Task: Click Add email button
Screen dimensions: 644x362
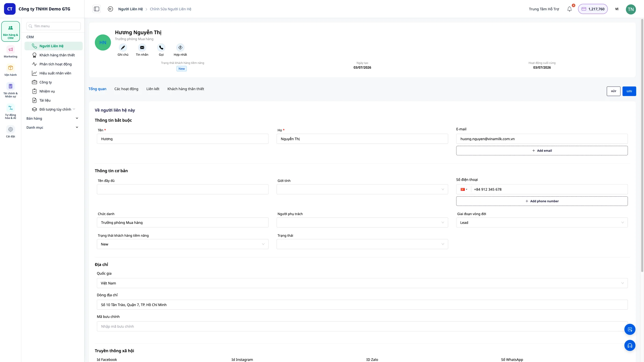Action: (542, 151)
